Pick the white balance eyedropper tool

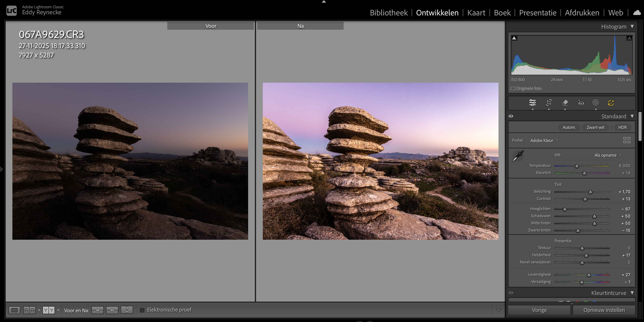point(518,156)
